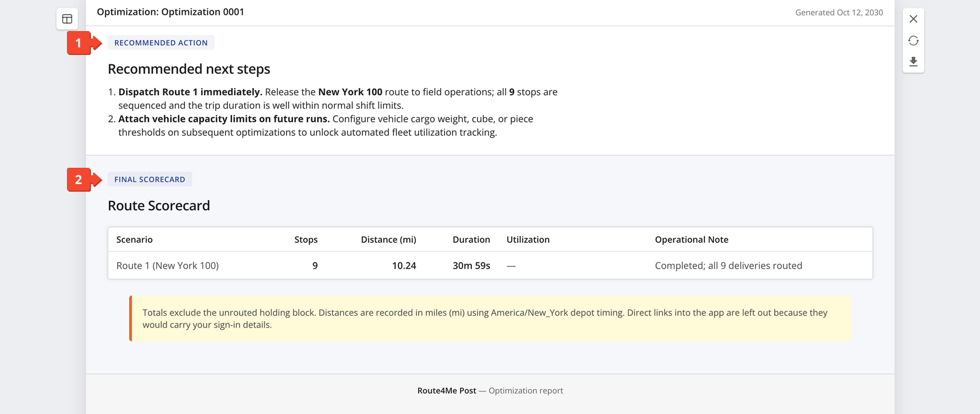Click 'Attach vehicle capacity limits on future runs.'
Image resolution: width=980 pixels, height=414 pixels.
[224, 119]
